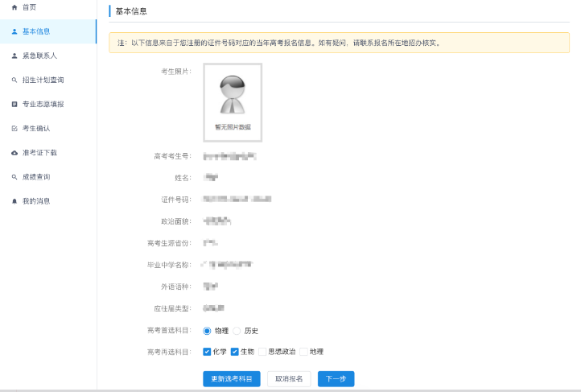Click the magnifier icon beside 成绩查询
The image size is (581, 392).
point(14,176)
